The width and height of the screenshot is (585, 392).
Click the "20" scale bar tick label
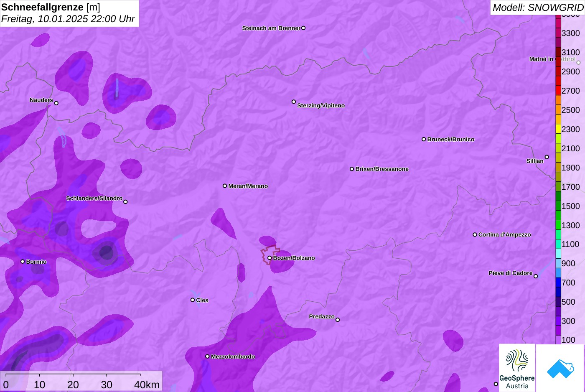pos(73,384)
